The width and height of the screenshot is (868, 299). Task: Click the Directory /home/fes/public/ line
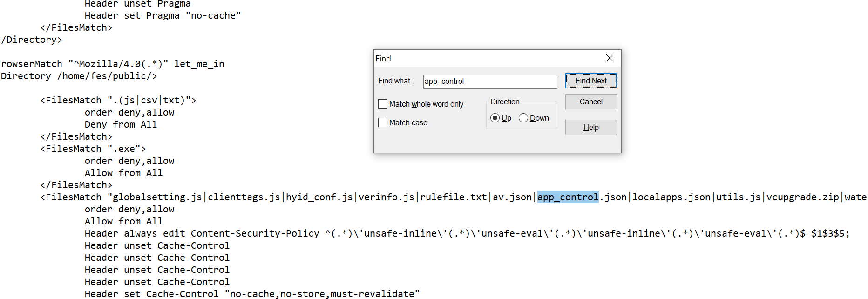click(x=79, y=76)
